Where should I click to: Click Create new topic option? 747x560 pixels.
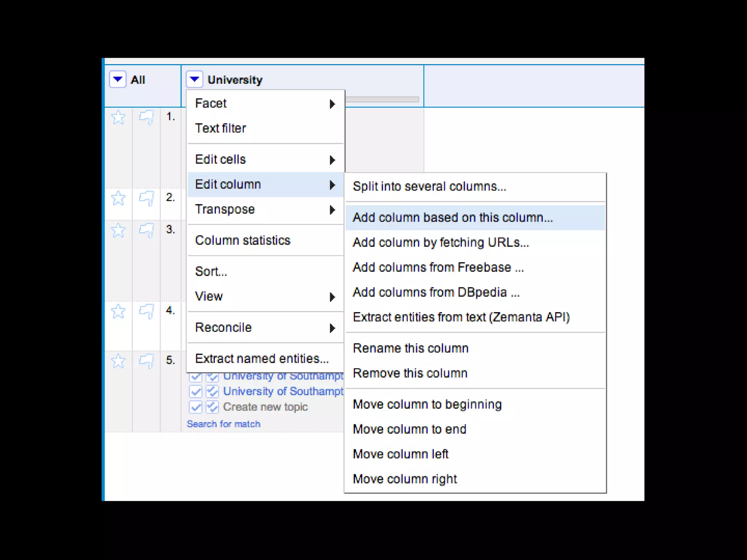coord(265,407)
